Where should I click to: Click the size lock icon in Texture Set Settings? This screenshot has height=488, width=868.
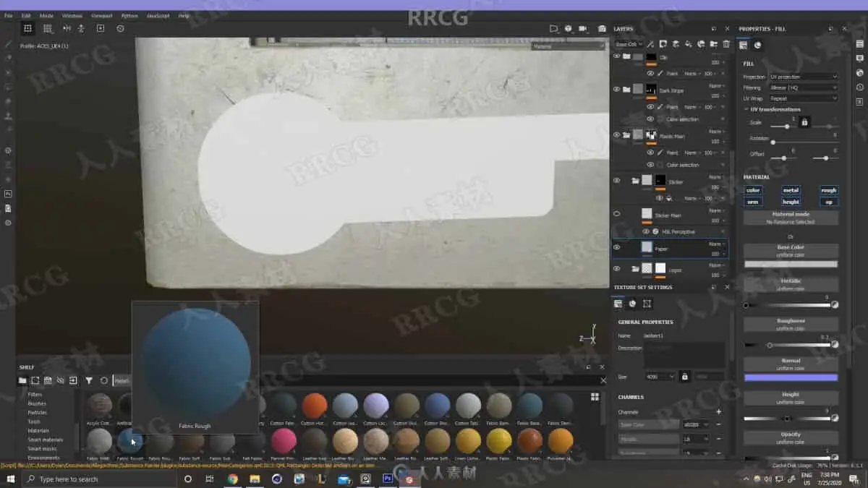coord(684,377)
